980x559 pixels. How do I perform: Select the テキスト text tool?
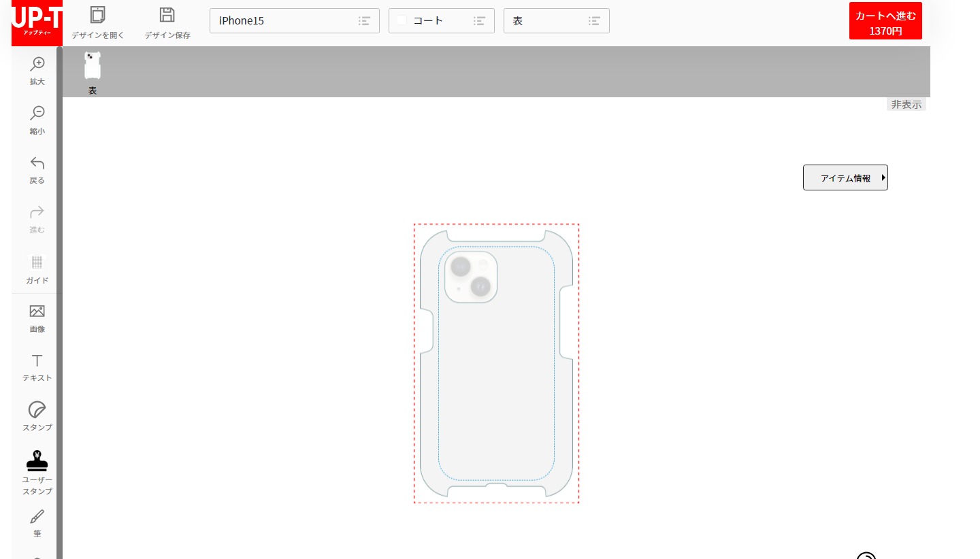[37, 360]
